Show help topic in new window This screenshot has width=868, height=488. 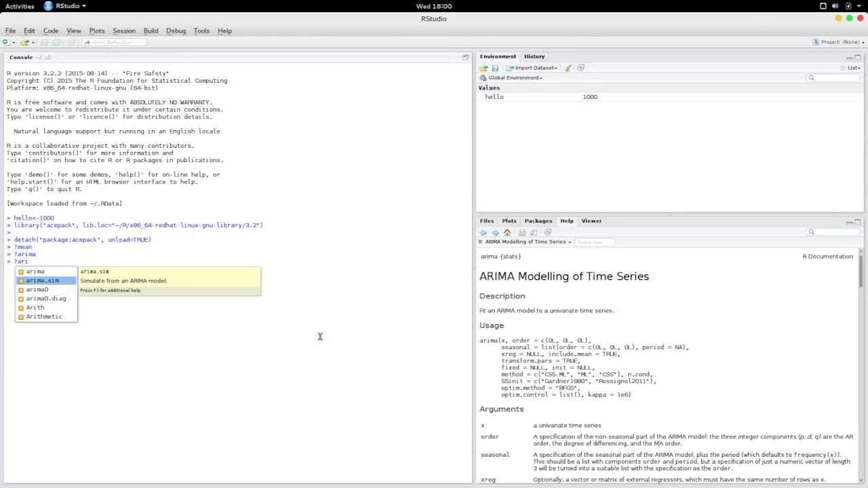coord(534,232)
